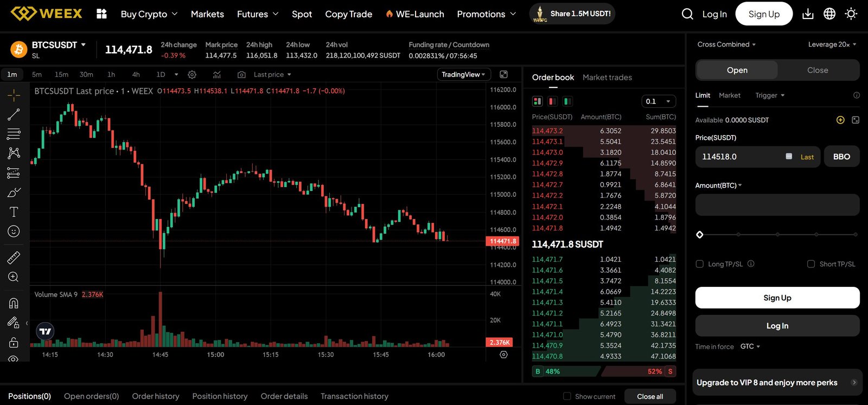Open the calculator icon beside Available balance
Image resolution: width=868 pixels, height=405 pixels.
point(856,120)
